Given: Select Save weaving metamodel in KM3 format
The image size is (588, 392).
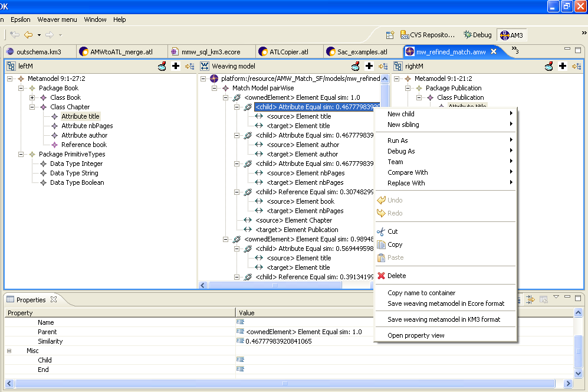Looking at the screenshot, I should pos(445,319).
